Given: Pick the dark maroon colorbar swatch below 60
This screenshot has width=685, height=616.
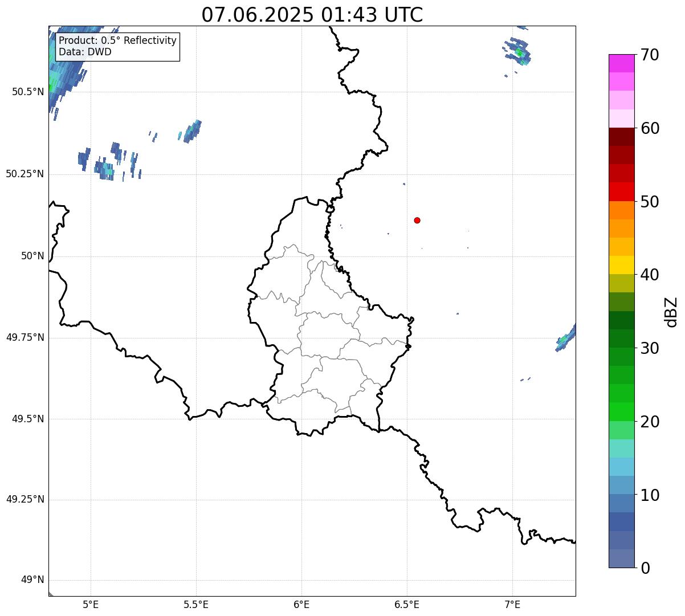Looking at the screenshot, I should point(622,137).
